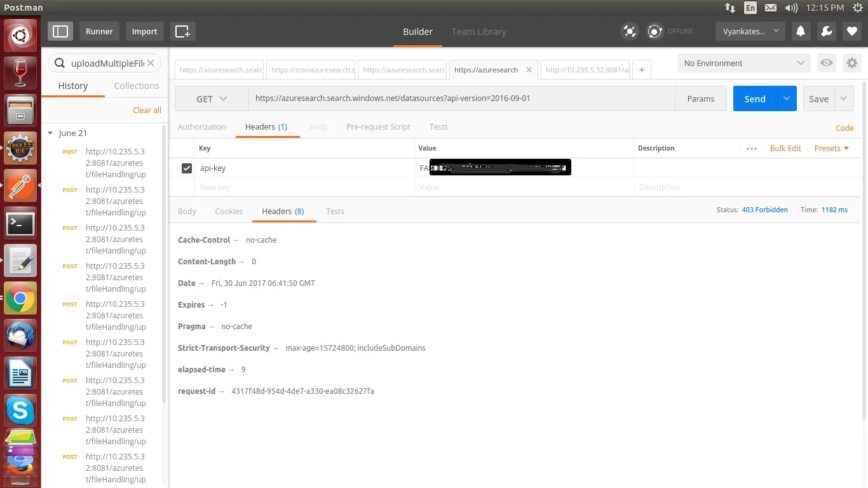
Task: Open the https://zconazuresearch request tab
Action: click(x=312, y=70)
